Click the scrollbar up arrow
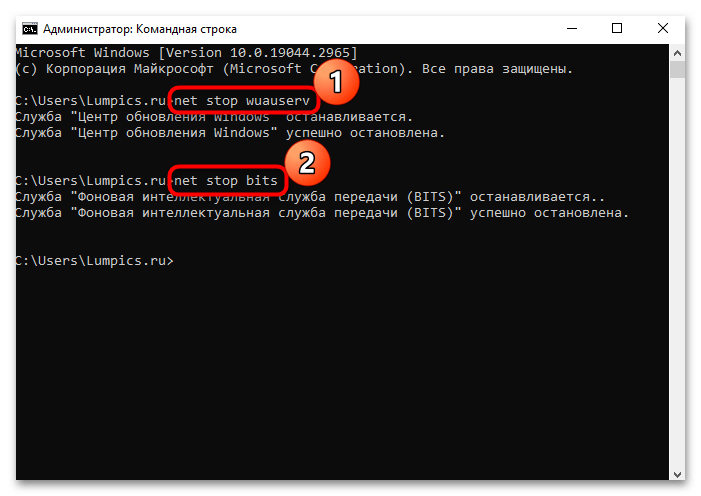701x496 pixels. click(677, 53)
